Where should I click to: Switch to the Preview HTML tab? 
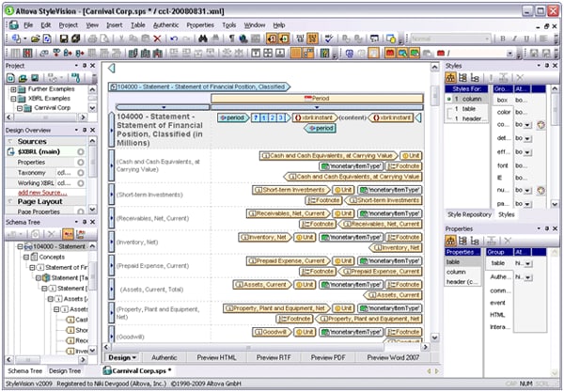[x=216, y=358]
